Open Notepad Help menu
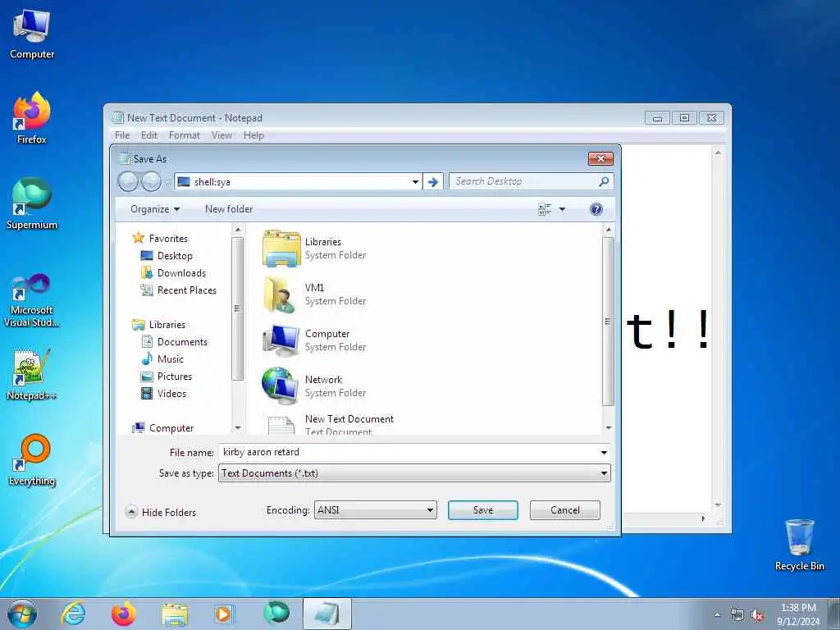 tap(253, 135)
